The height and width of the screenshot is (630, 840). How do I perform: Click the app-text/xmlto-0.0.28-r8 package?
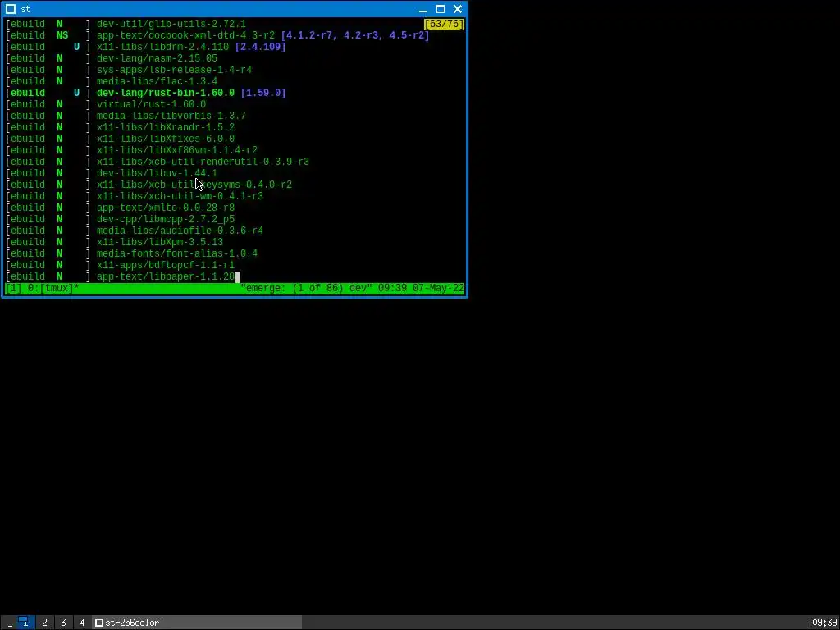tap(166, 208)
